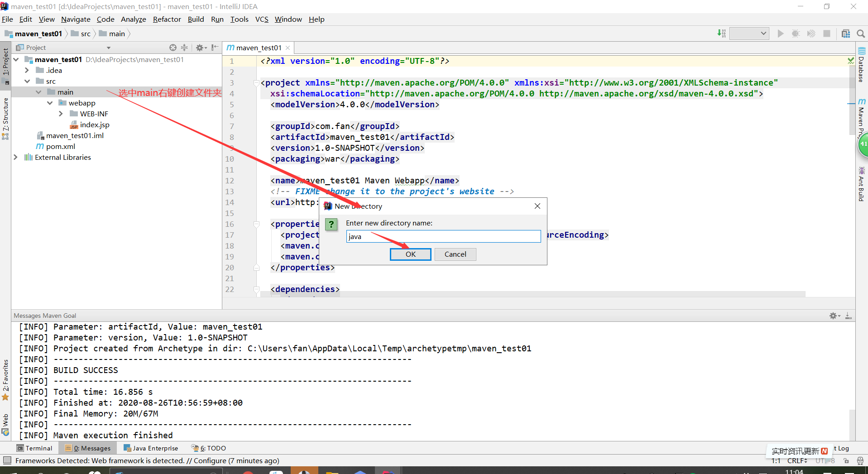Open Project Structure icon in toolbar

(x=846, y=34)
